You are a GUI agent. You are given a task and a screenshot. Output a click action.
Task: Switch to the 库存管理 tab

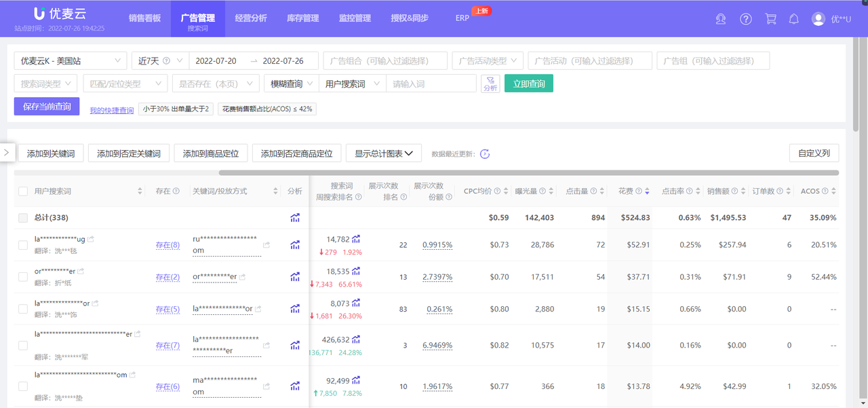click(302, 18)
